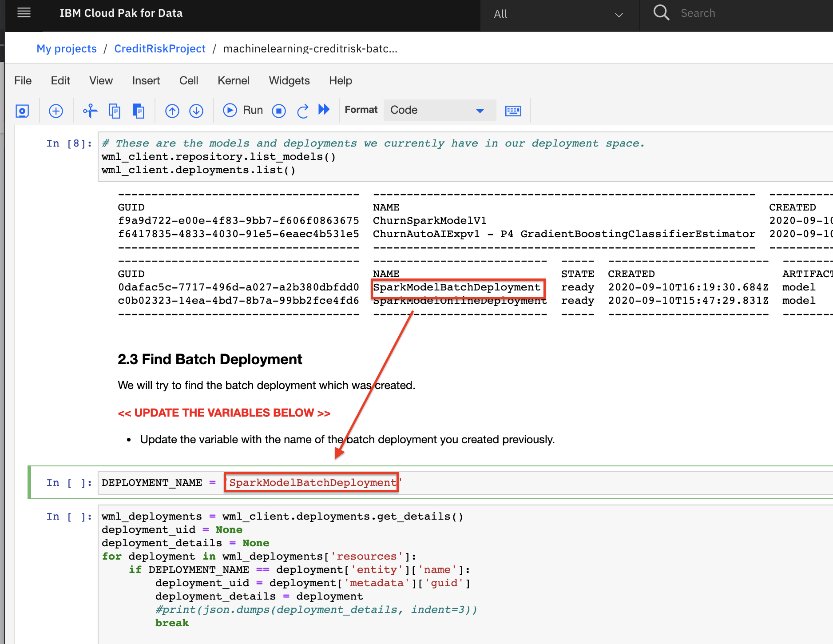Click the created timestamp 2020-09-10T16:19:30.684Z
The height and width of the screenshot is (644, 833).
point(688,287)
